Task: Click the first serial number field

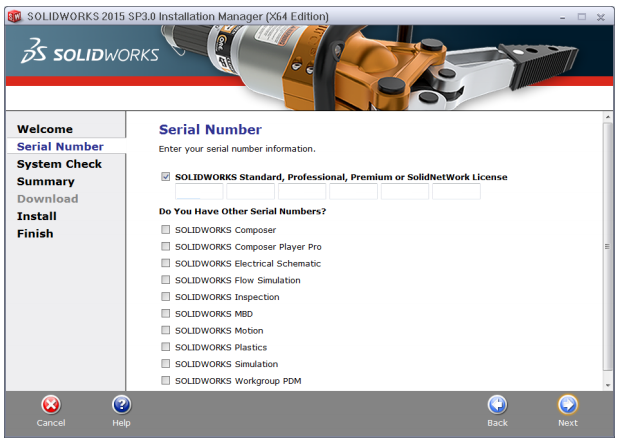Action: [199, 192]
